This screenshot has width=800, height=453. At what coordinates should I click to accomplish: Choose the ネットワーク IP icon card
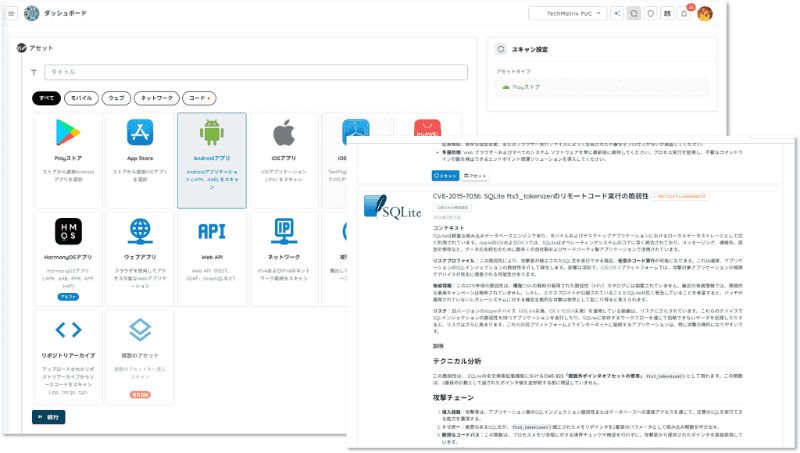pos(284,231)
